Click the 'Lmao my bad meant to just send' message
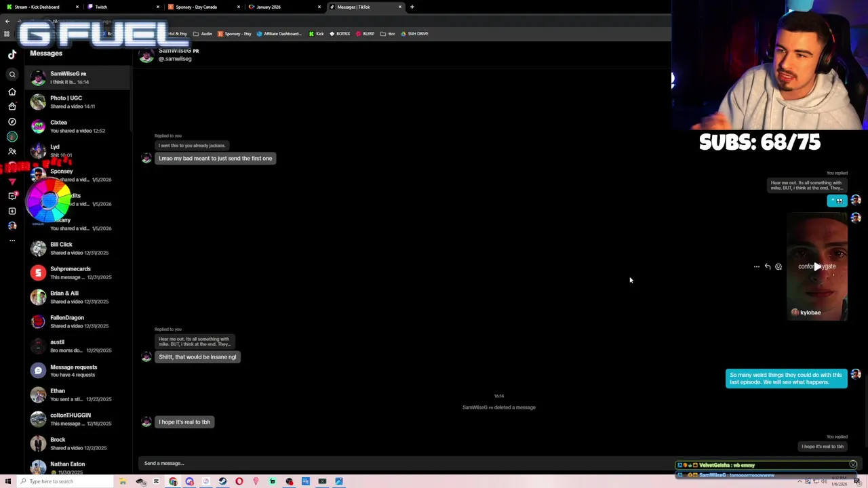 [x=215, y=159]
